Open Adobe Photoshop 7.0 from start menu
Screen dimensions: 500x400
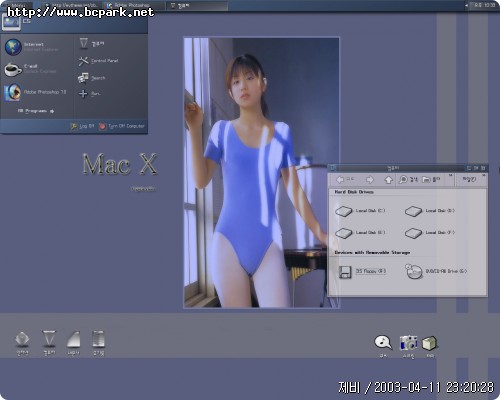coord(35,92)
